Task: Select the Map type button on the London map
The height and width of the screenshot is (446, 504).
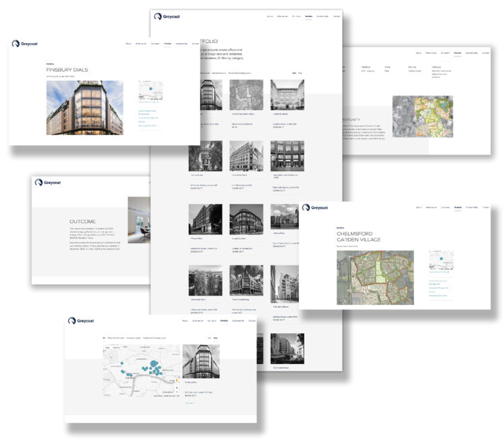Action: [108, 348]
